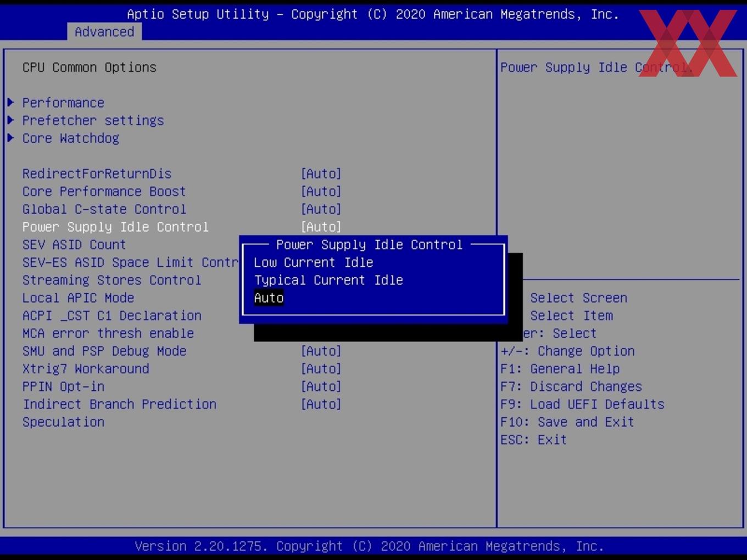Expand the Performance submenu
Image resolution: width=747 pixels, height=560 pixels.
pos(63,103)
